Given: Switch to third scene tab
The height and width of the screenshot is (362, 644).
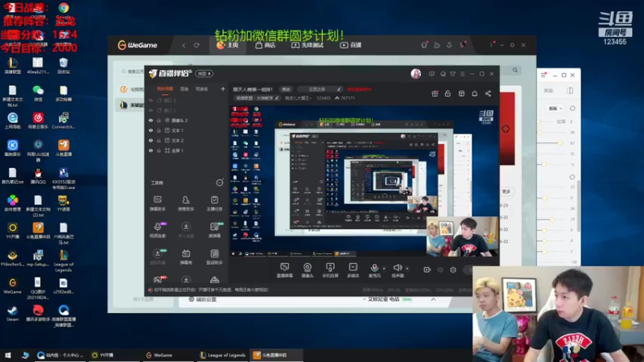Looking at the screenshot, I should (x=202, y=88).
